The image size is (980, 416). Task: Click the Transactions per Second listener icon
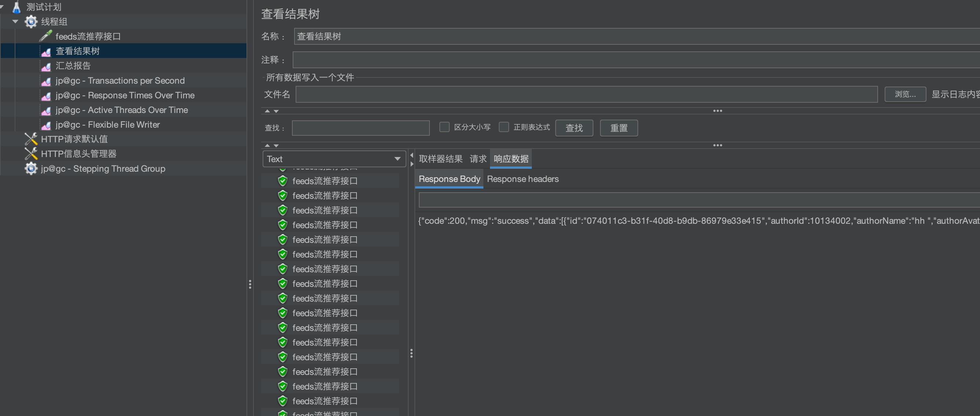pos(45,81)
